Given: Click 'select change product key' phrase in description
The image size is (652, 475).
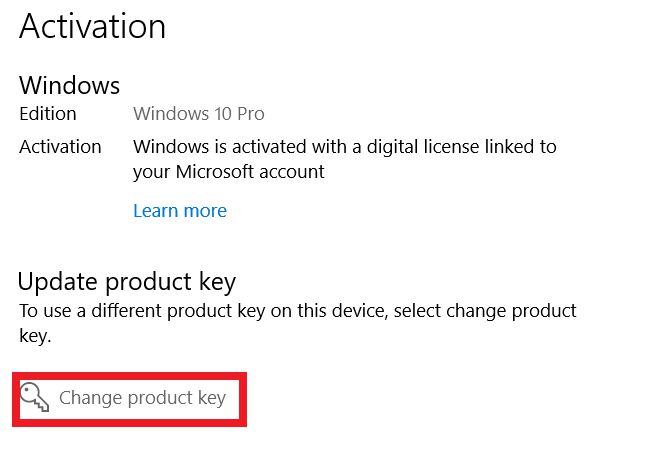Looking at the screenshot, I should [x=485, y=311].
